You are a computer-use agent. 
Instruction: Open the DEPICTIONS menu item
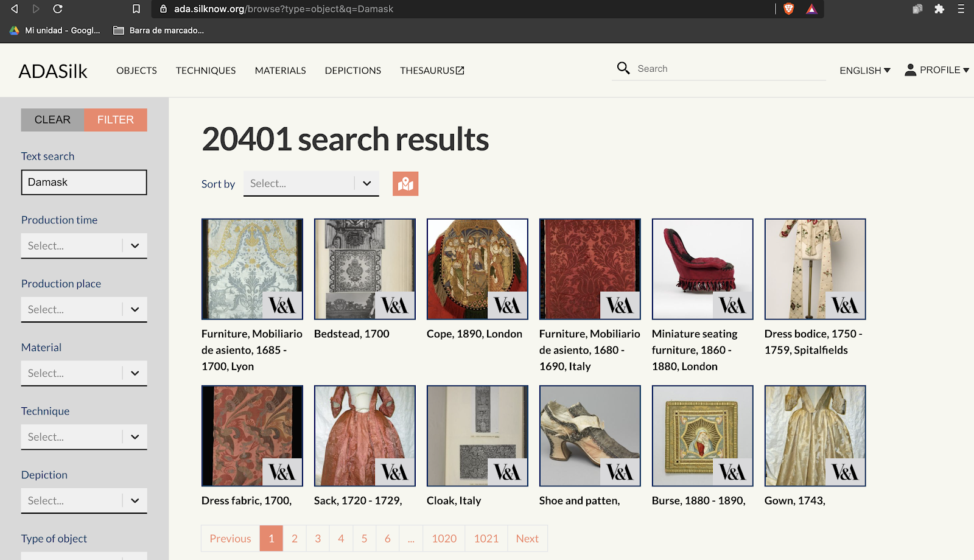(353, 71)
